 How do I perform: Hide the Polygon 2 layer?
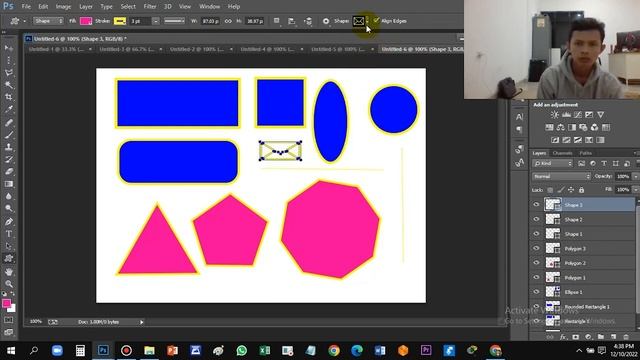click(536, 263)
